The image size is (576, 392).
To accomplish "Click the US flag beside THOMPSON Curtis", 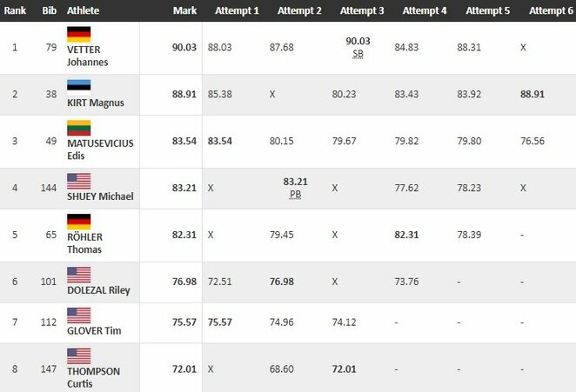I will pyautogui.click(x=78, y=356).
